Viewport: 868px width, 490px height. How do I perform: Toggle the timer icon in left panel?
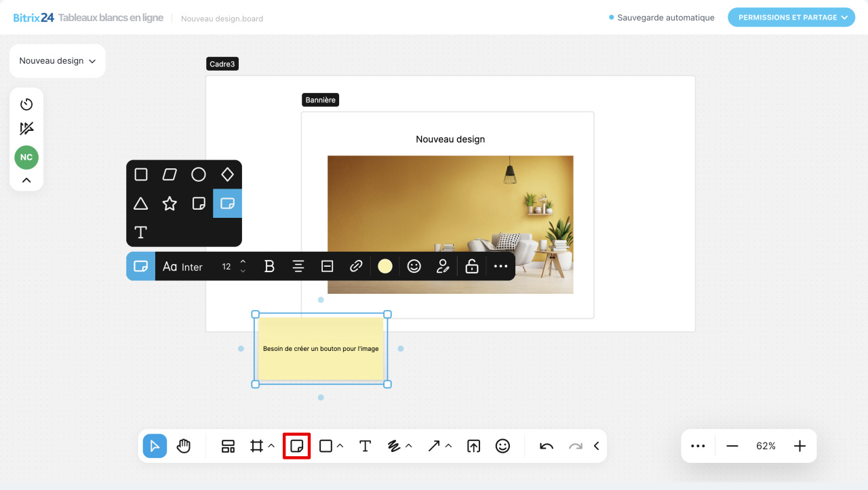pyautogui.click(x=26, y=104)
